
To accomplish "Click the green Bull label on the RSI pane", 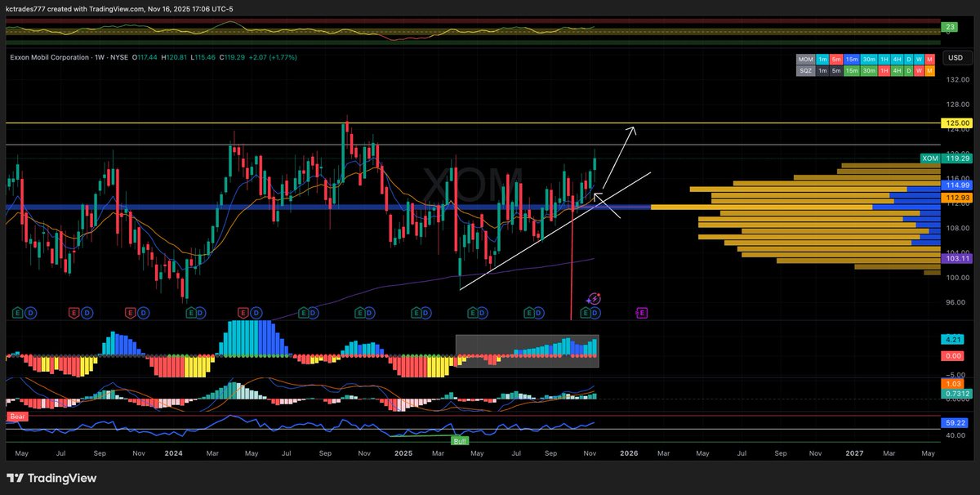I will coord(458,439).
